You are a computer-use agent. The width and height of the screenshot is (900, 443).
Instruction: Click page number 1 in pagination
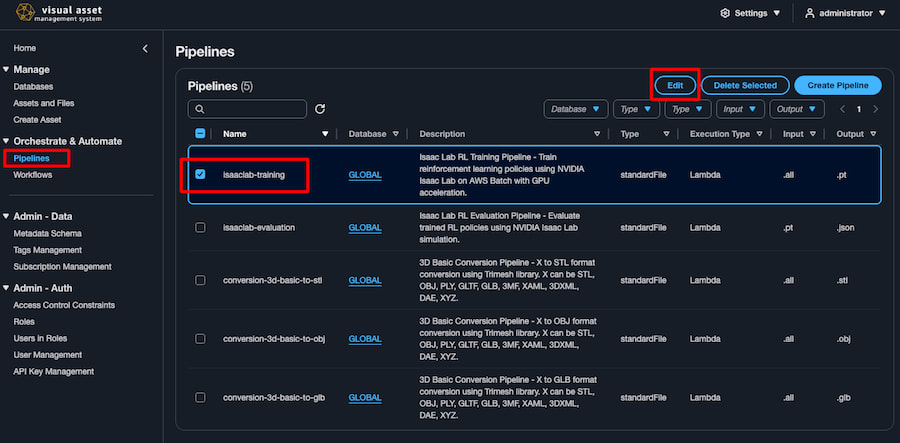click(x=859, y=109)
